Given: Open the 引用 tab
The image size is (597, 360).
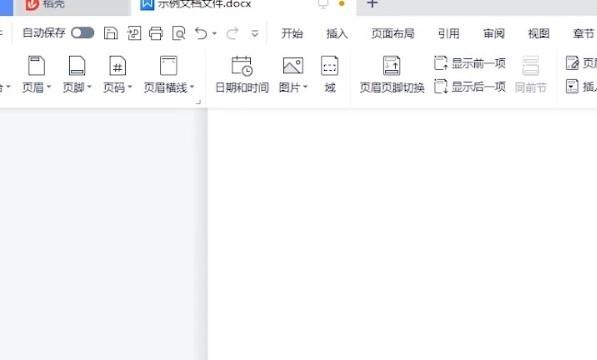Looking at the screenshot, I should point(449,33).
